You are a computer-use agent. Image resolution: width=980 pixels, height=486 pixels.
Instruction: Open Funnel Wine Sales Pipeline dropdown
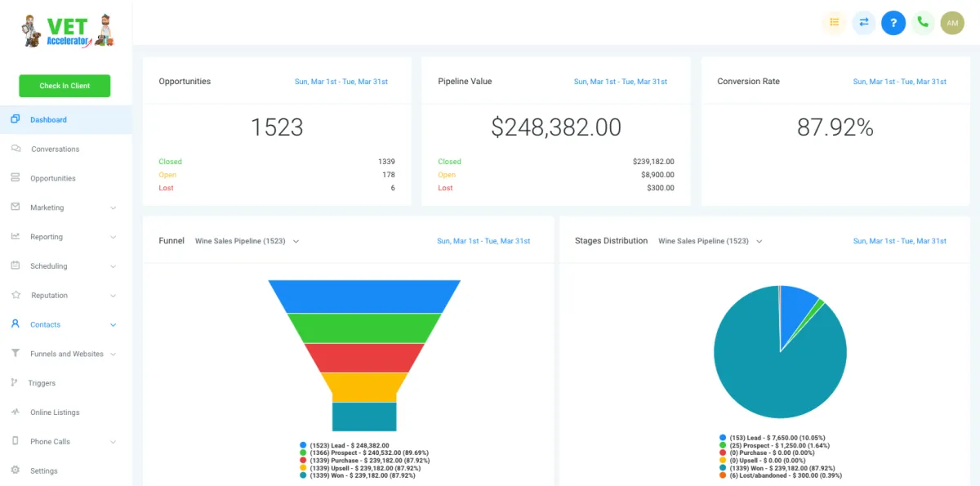point(247,241)
